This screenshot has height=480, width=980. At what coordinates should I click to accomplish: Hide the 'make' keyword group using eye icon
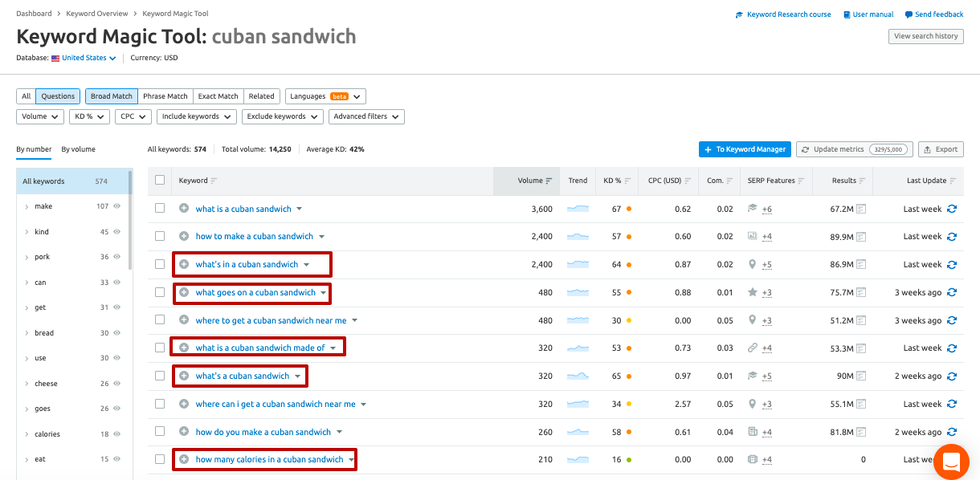[117, 206]
